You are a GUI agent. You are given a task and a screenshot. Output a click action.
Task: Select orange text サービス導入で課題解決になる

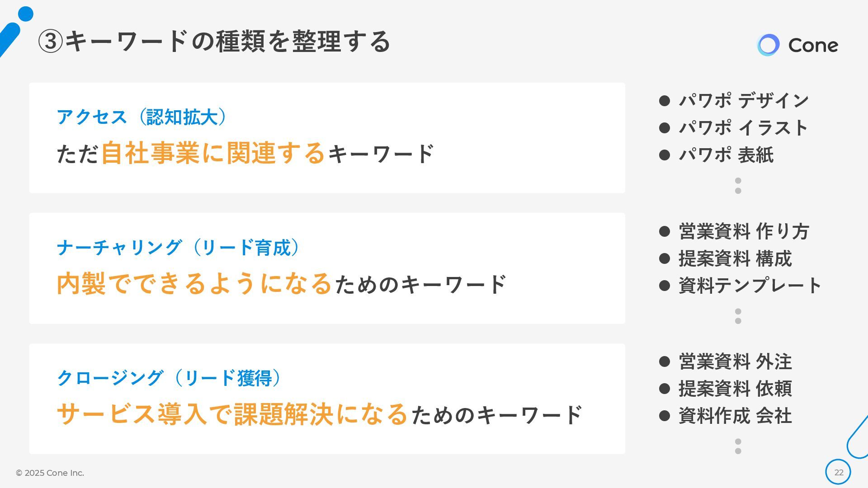(x=232, y=414)
